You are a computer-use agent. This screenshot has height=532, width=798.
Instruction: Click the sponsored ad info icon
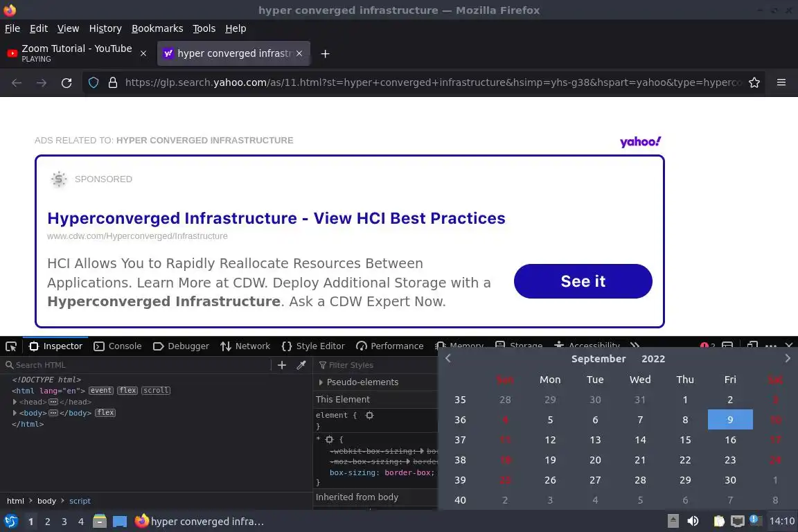[59, 179]
